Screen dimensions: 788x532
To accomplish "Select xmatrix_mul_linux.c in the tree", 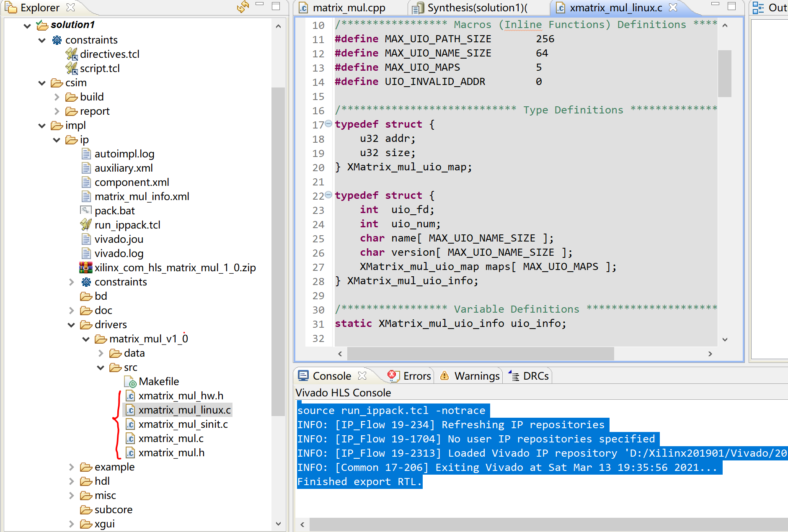I will (184, 410).
